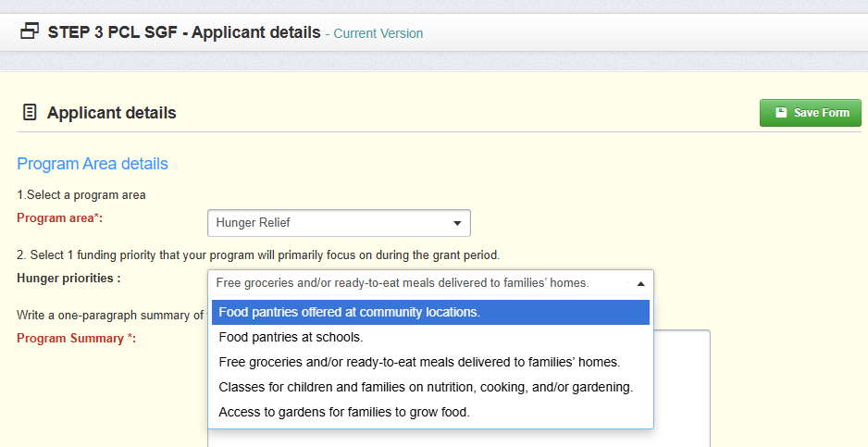Image resolution: width=868 pixels, height=447 pixels.
Task: Click the window icon beside STEP 3 title
Action: (x=30, y=32)
